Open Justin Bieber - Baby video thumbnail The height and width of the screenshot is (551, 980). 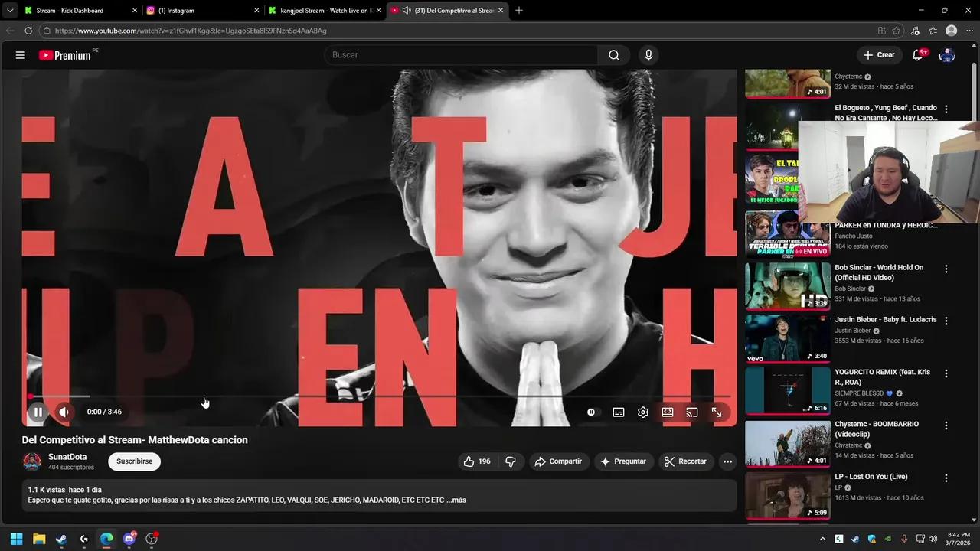click(787, 337)
